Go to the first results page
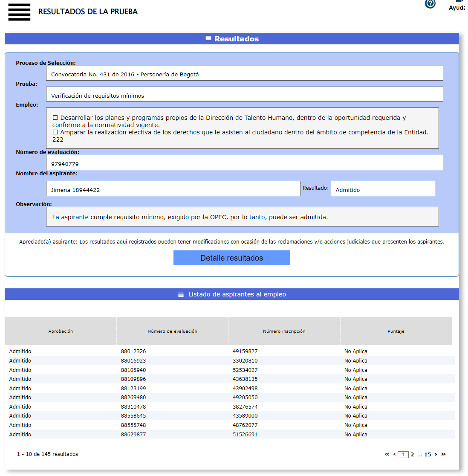This screenshot has height=476, width=468. [387, 454]
